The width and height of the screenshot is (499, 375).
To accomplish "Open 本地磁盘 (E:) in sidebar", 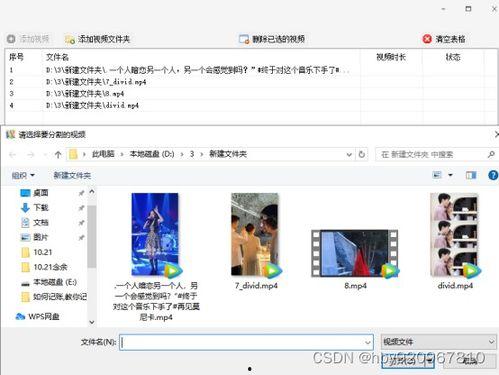I will coord(49,282).
